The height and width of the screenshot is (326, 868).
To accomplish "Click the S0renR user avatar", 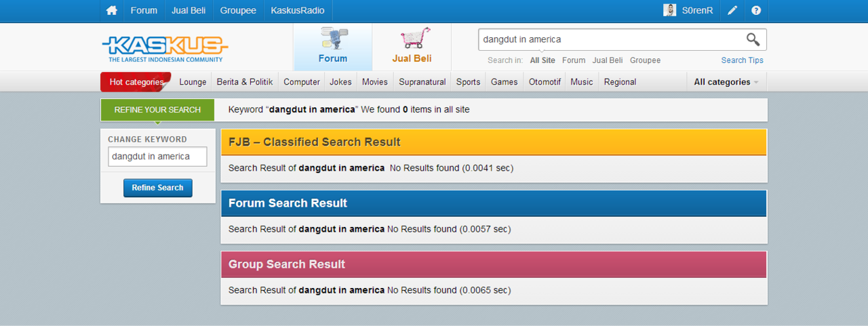I will pos(670,10).
